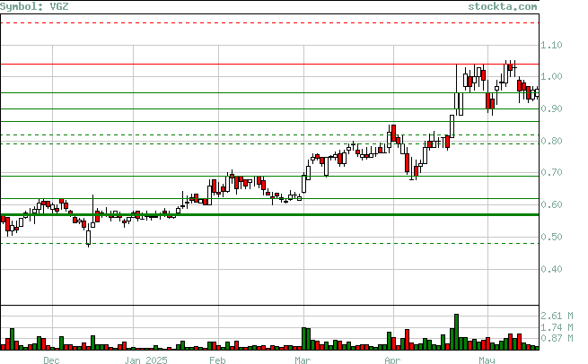Click the tall green volume bar at start of March
The height and width of the screenshot is (364, 588).
click(303, 339)
